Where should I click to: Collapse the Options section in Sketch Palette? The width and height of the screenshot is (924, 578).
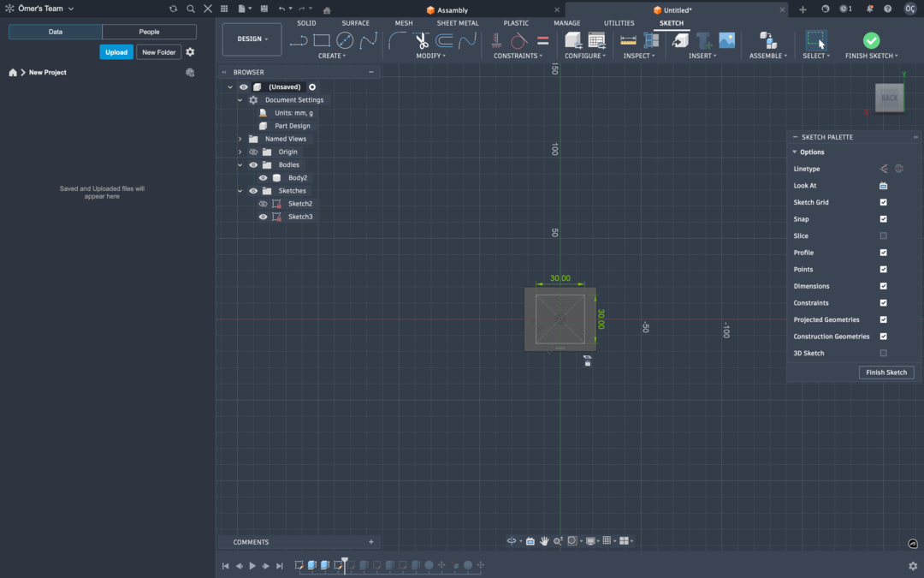[794, 152]
